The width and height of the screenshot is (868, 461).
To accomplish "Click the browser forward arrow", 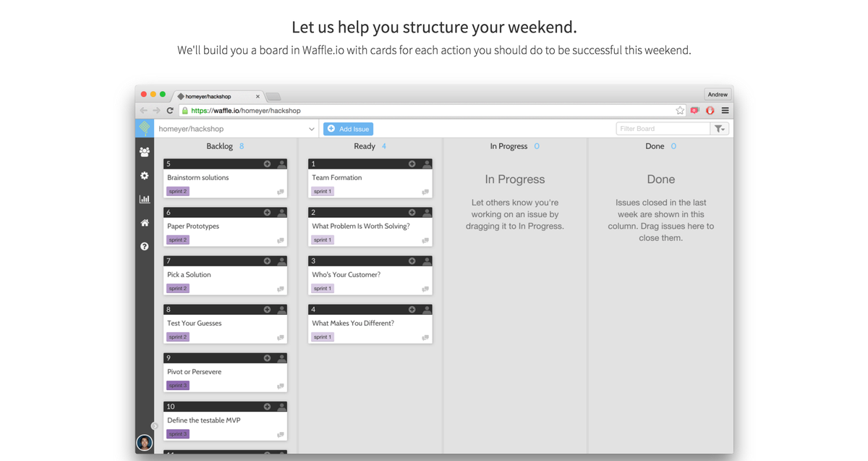I will tap(156, 111).
